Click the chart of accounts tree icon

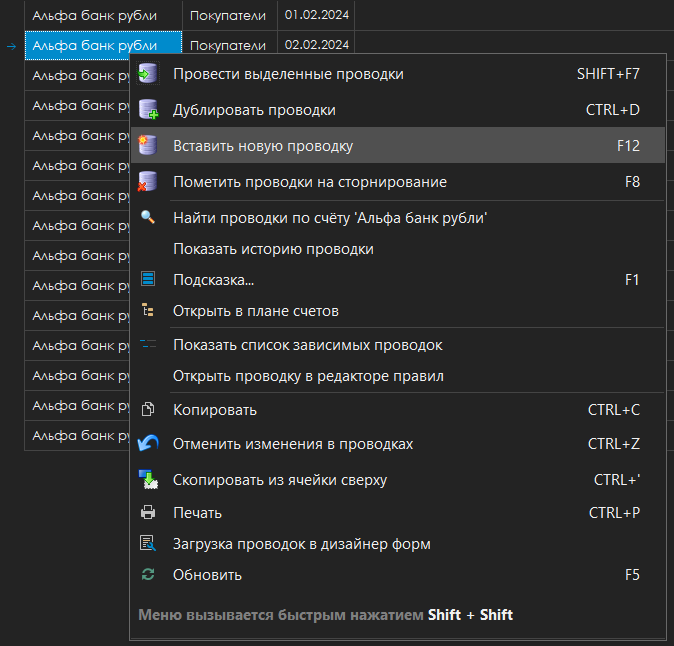148,310
